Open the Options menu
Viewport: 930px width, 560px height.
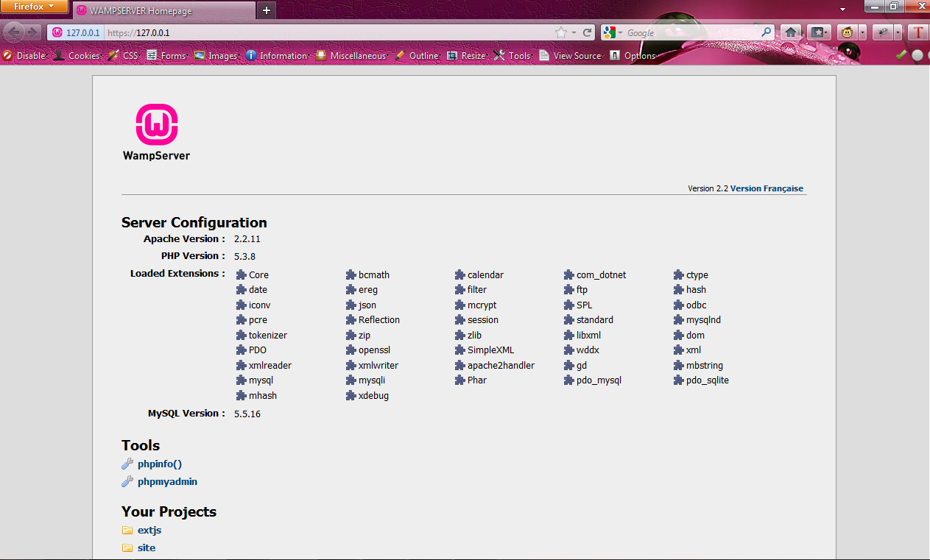tap(633, 55)
